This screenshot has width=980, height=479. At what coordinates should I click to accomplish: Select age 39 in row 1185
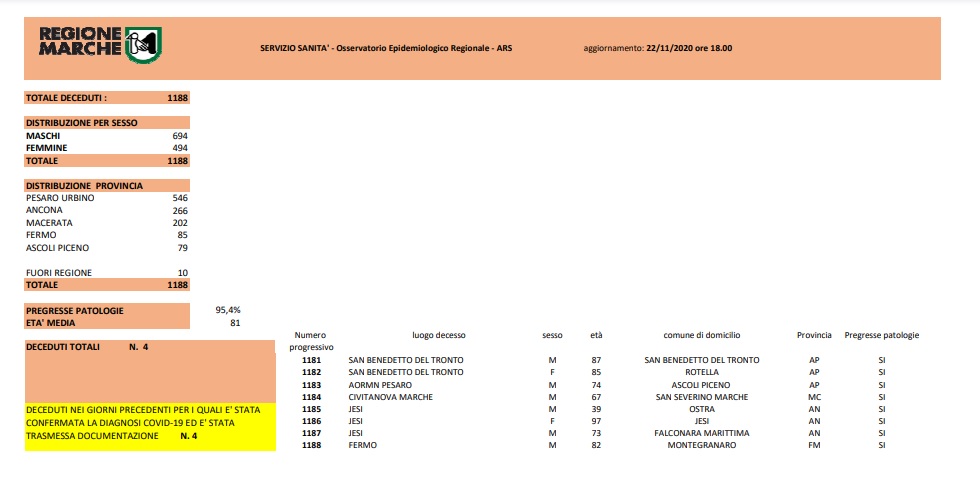[596, 409]
